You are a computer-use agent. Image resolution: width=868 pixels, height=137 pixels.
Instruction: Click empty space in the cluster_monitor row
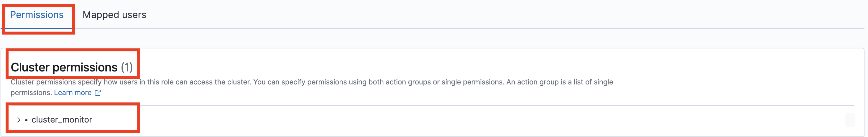point(438,120)
